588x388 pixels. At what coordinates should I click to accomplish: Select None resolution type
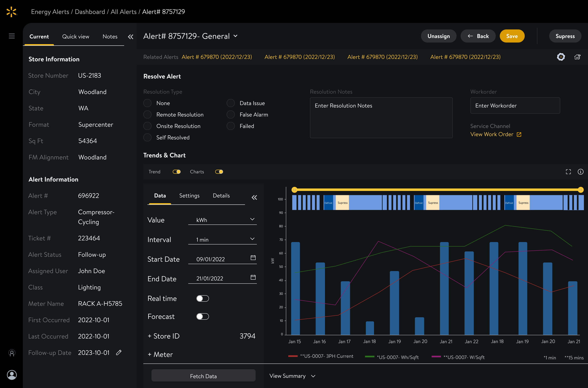pos(147,103)
